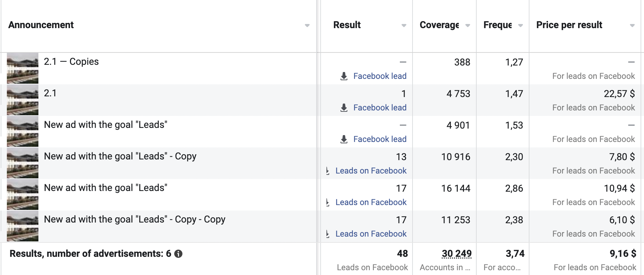Open ad named 2.1 — Copies
The image size is (644, 275).
tap(71, 62)
